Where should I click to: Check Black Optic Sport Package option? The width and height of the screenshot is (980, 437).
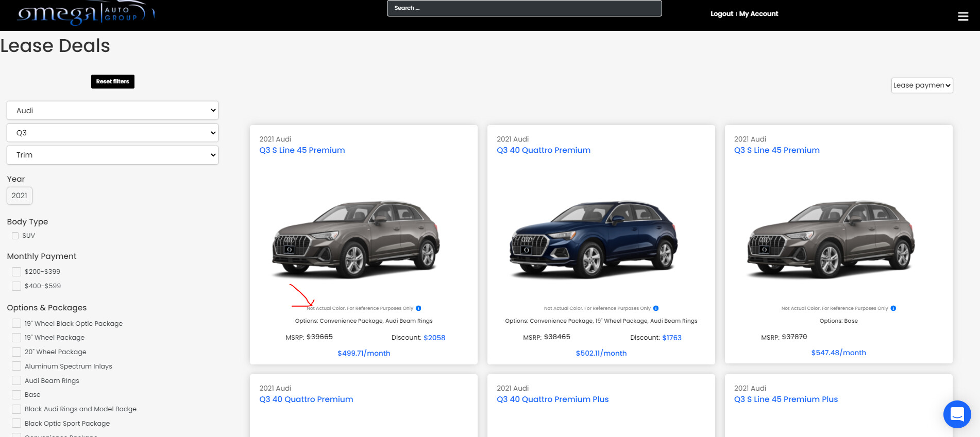pos(16,424)
